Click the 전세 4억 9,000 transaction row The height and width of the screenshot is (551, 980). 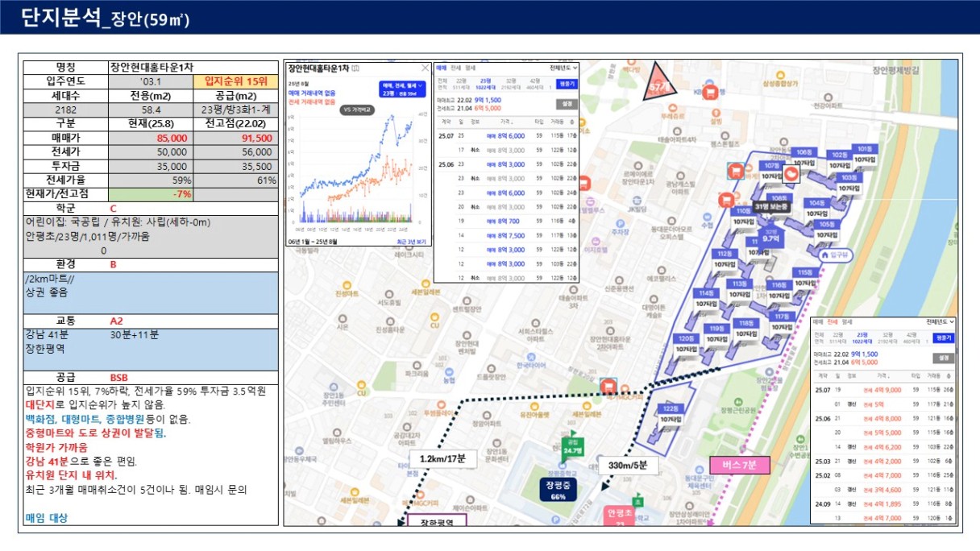pyautogui.click(x=884, y=390)
